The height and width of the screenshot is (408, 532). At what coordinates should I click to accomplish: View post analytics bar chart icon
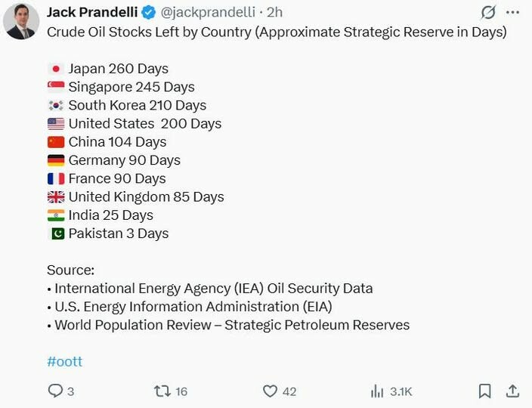pyautogui.click(x=377, y=391)
